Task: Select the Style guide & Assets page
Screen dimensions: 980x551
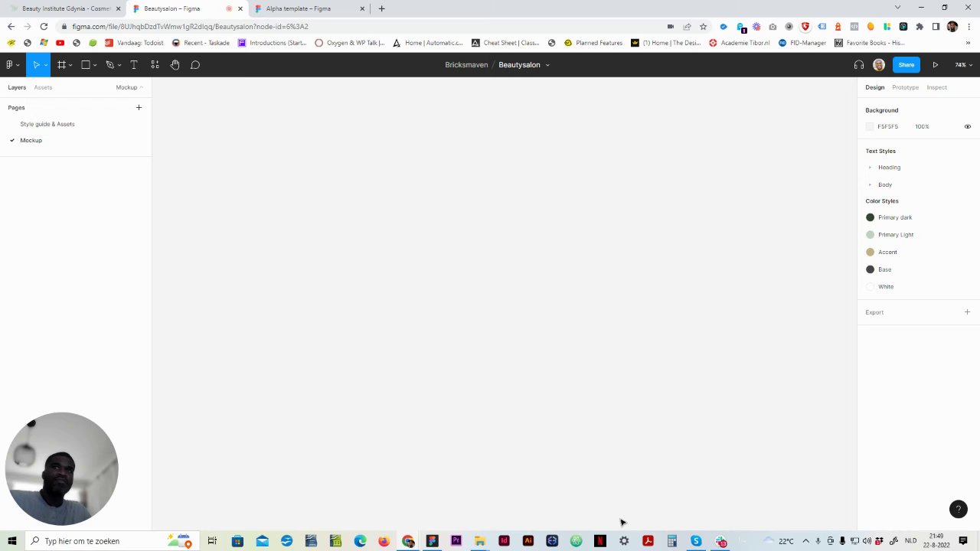Action: pyautogui.click(x=47, y=124)
